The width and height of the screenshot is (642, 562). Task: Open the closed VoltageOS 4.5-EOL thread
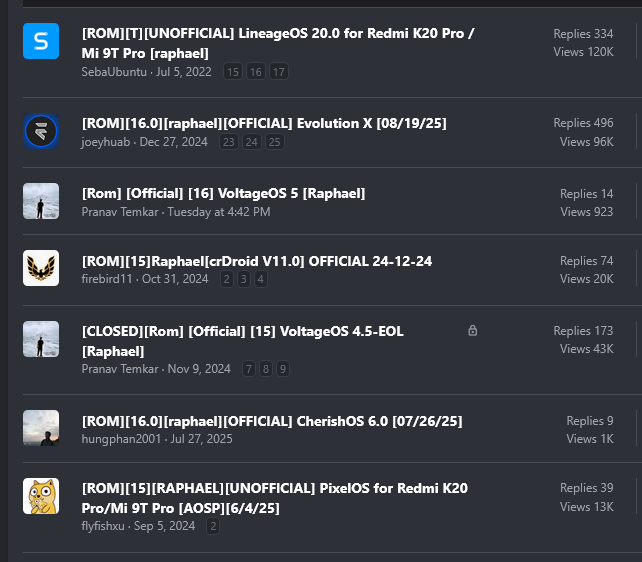(x=242, y=341)
